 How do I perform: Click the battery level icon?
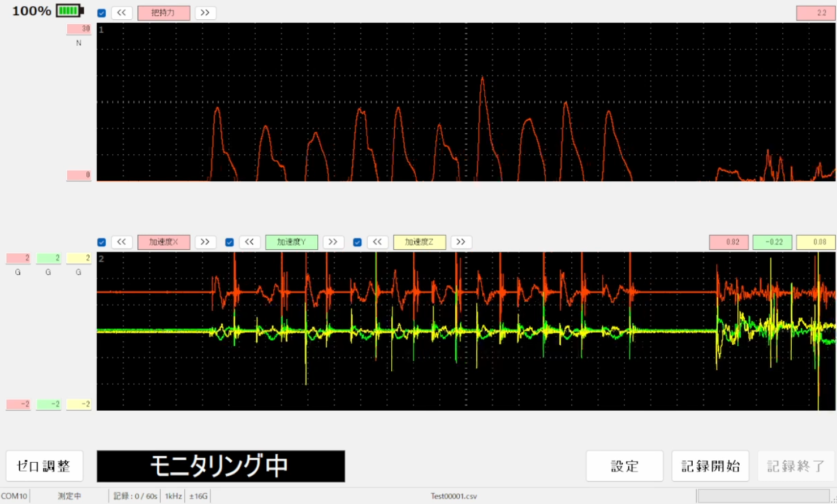70,11
